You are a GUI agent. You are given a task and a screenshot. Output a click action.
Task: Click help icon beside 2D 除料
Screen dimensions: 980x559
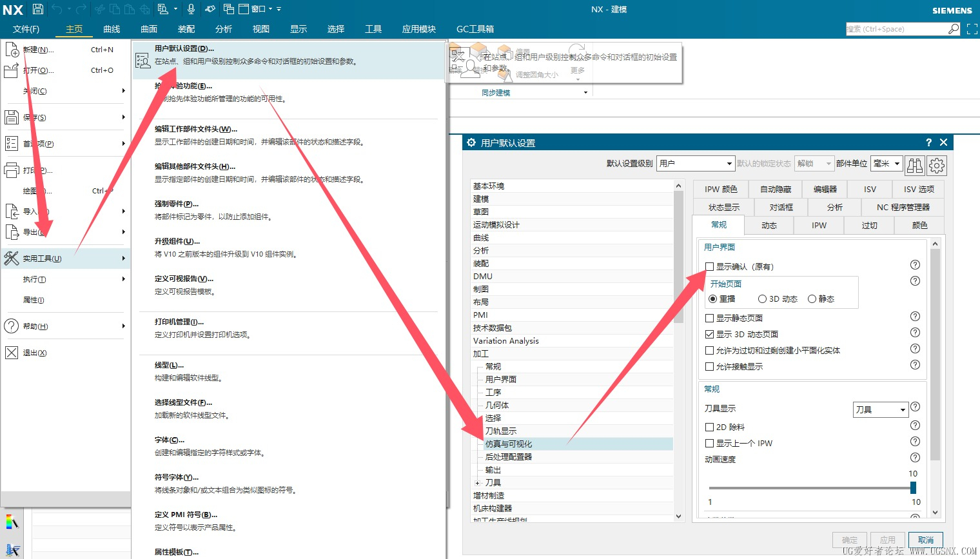(x=915, y=426)
